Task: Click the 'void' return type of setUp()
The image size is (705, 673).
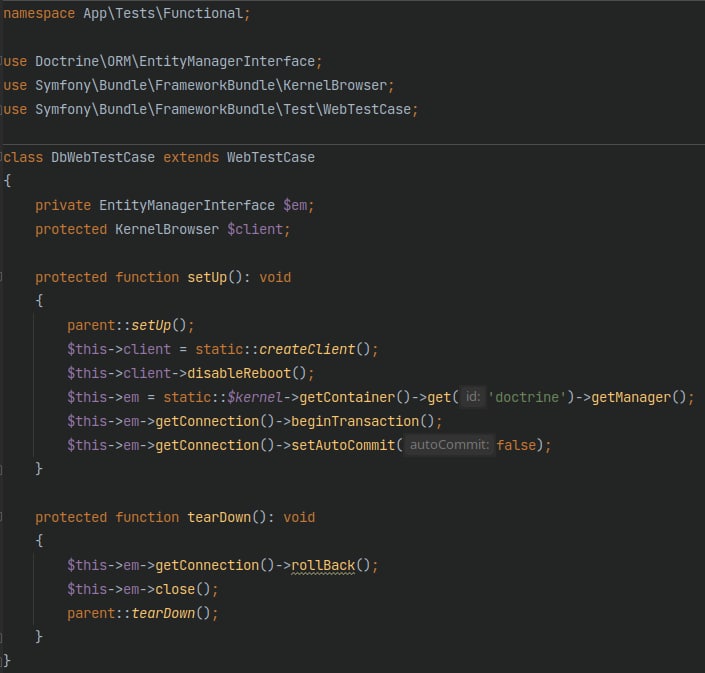Action: [275, 277]
